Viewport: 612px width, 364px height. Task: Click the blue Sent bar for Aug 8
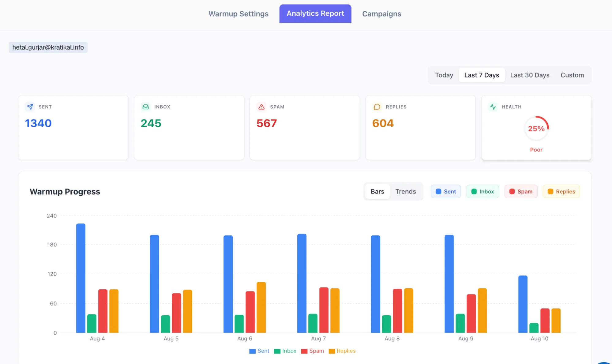tap(375, 284)
